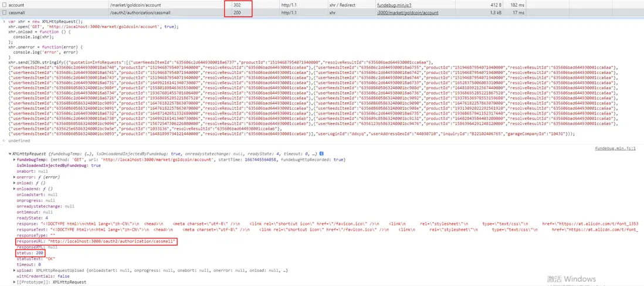
Task: Click the file icon beside the account request
Action: click(4, 5)
